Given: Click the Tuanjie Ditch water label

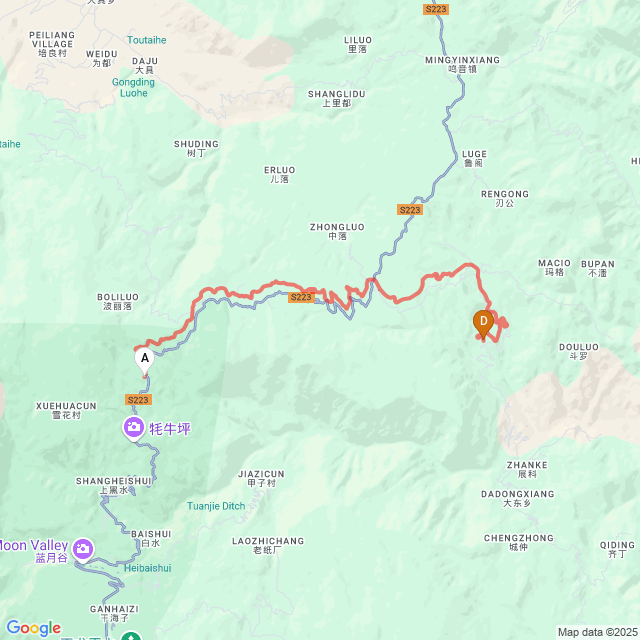Looking at the screenshot, I should pyautogui.click(x=216, y=506).
